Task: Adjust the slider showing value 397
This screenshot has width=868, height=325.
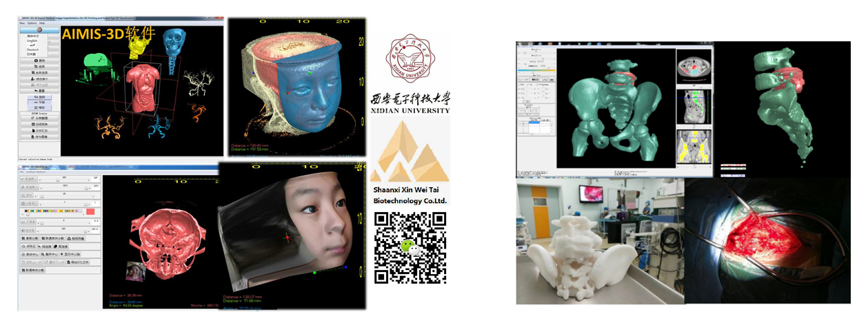Action: 64,180
